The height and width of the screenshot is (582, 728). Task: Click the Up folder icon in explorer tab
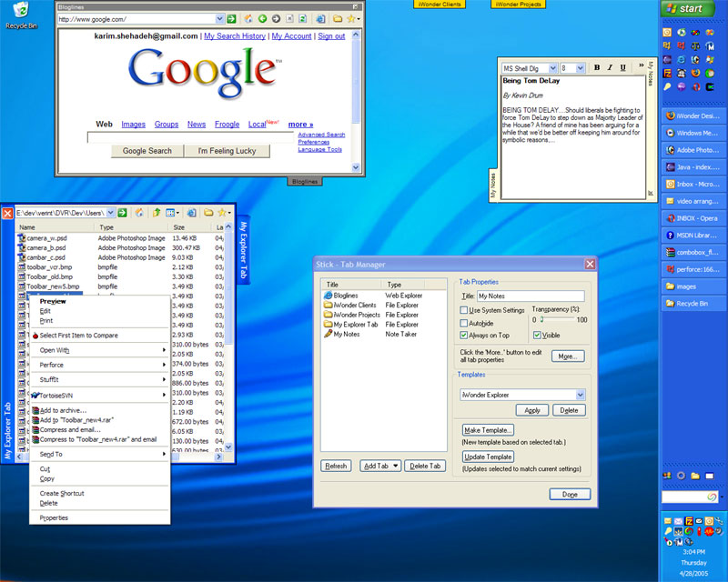[x=155, y=212]
